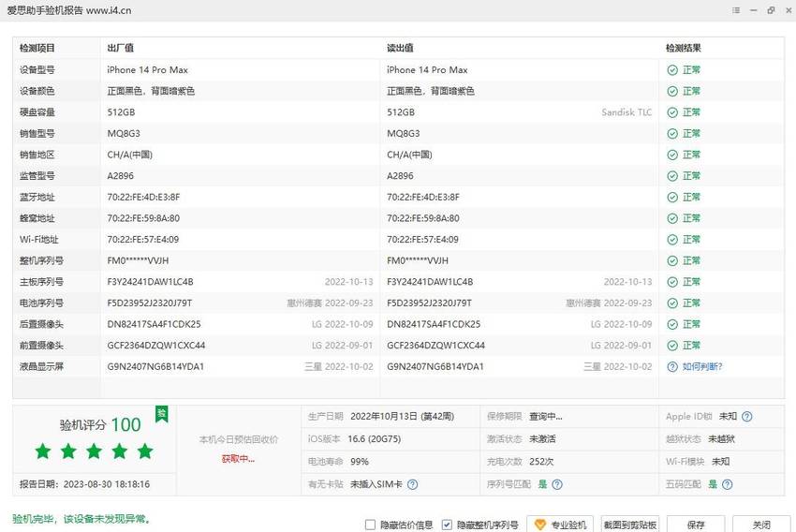Click the 出厂值 column header
Viewport: 796px width, 532px height.
pos(120,48)
